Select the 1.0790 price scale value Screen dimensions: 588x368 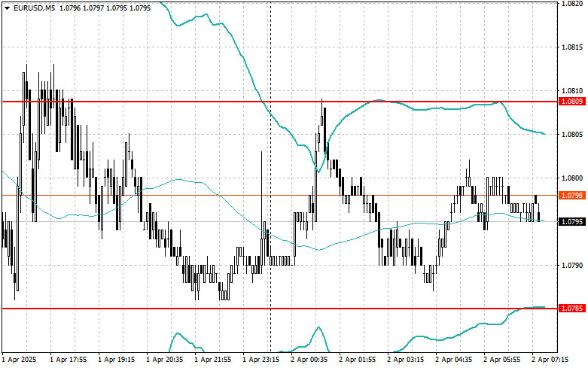[572, 266]
